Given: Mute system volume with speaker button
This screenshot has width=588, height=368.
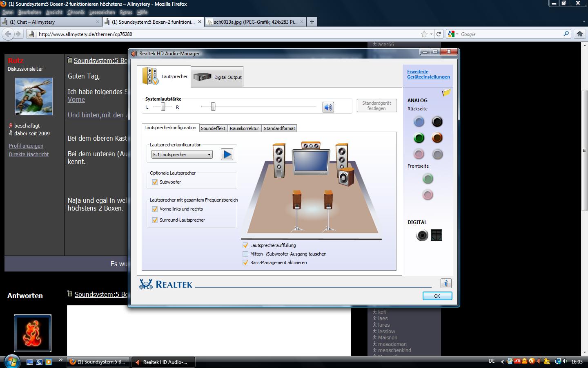Looking at the screenshot, I should click(x=328, y=107).
